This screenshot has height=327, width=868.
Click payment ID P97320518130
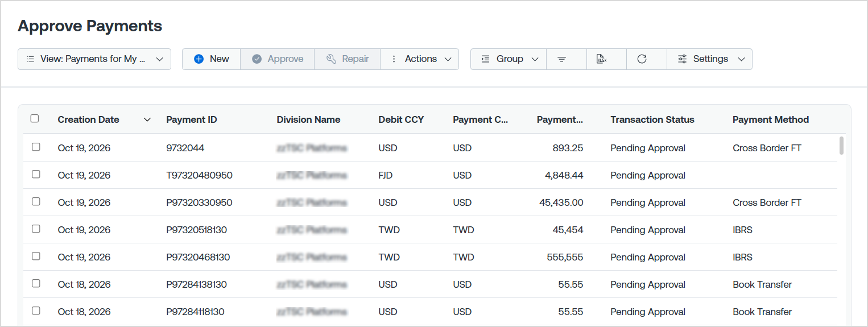pos(196,230)
